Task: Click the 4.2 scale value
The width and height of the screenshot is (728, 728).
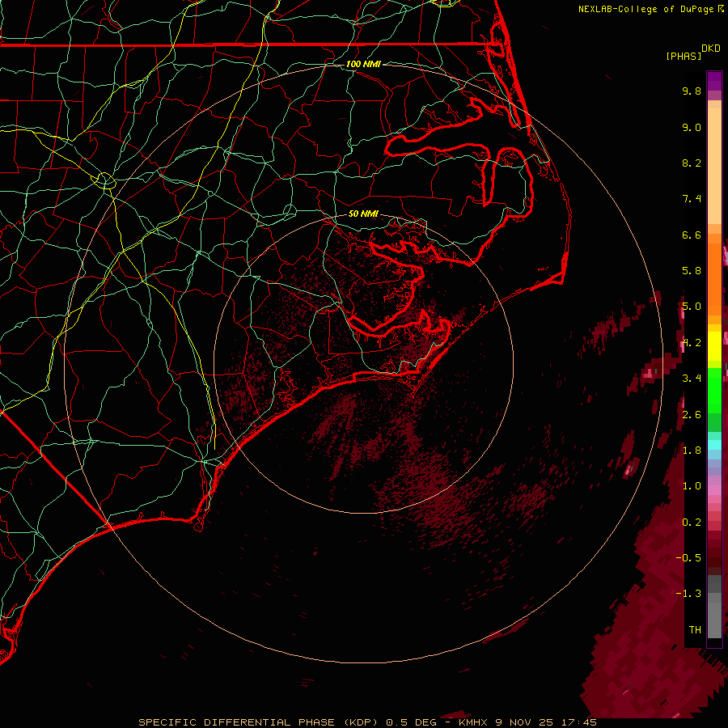Action: [x=692, y=343]
